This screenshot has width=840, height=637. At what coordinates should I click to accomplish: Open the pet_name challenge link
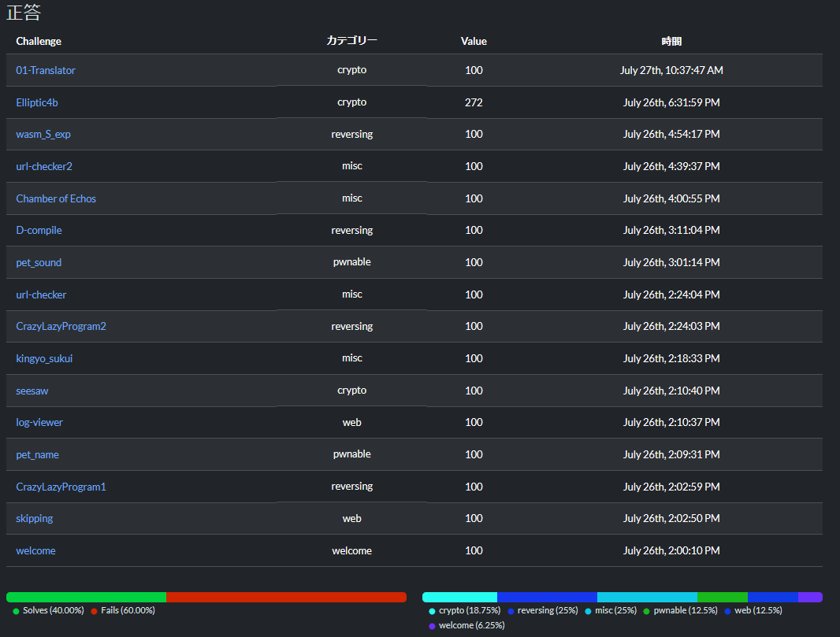[38, 454]
